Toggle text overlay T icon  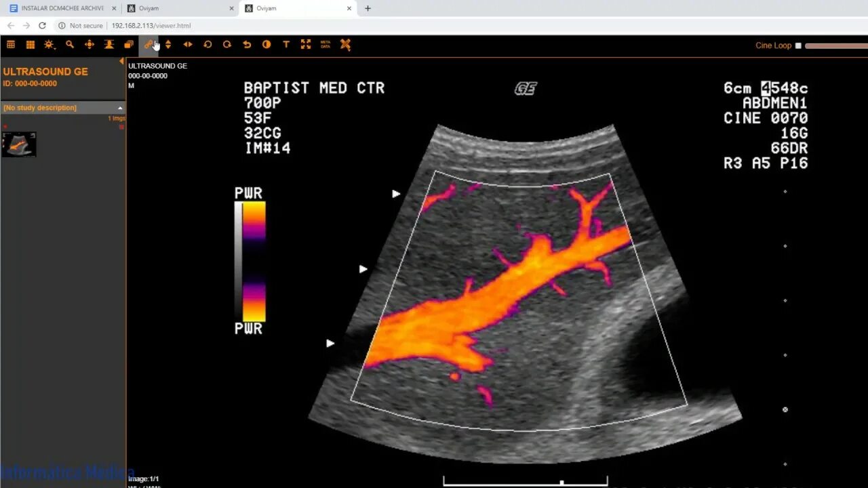pos(286,45)
